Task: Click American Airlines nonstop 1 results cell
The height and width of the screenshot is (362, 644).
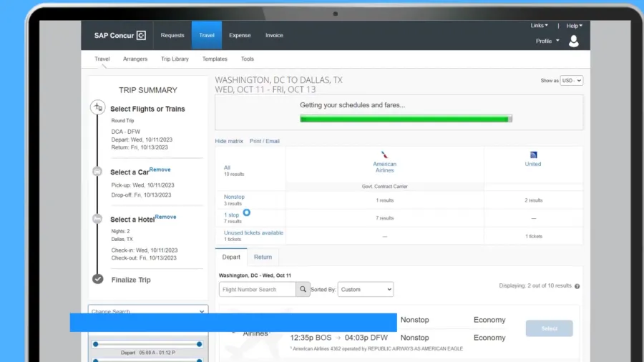Action: (385, 200)
